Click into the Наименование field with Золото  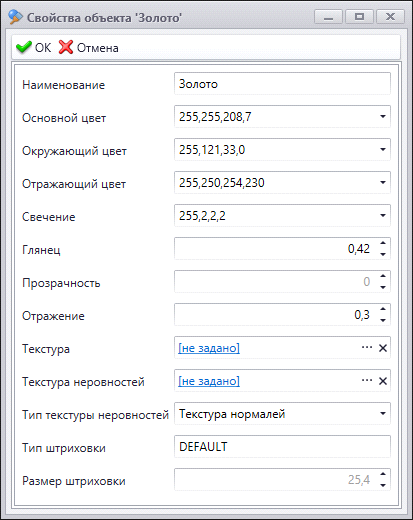coord(282,84)
